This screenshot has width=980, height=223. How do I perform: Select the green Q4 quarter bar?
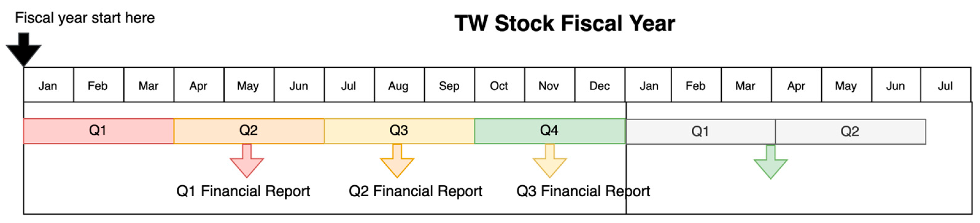(549, 131)
